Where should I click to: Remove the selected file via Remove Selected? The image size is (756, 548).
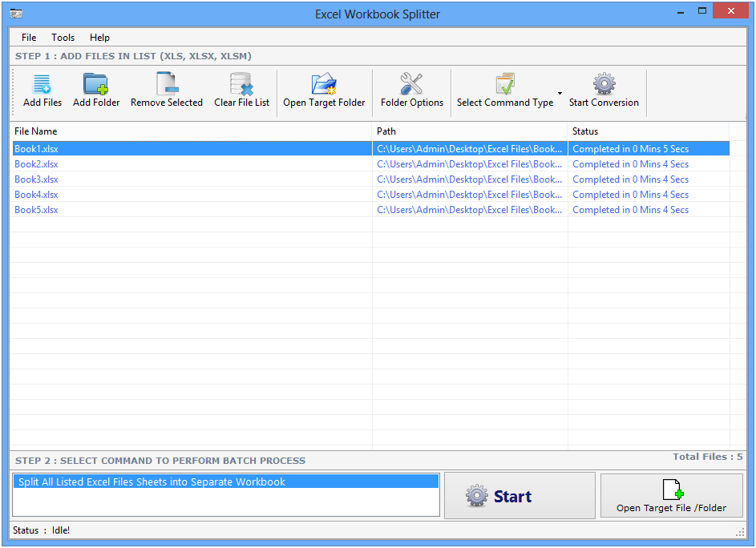[x=166, y=91]
